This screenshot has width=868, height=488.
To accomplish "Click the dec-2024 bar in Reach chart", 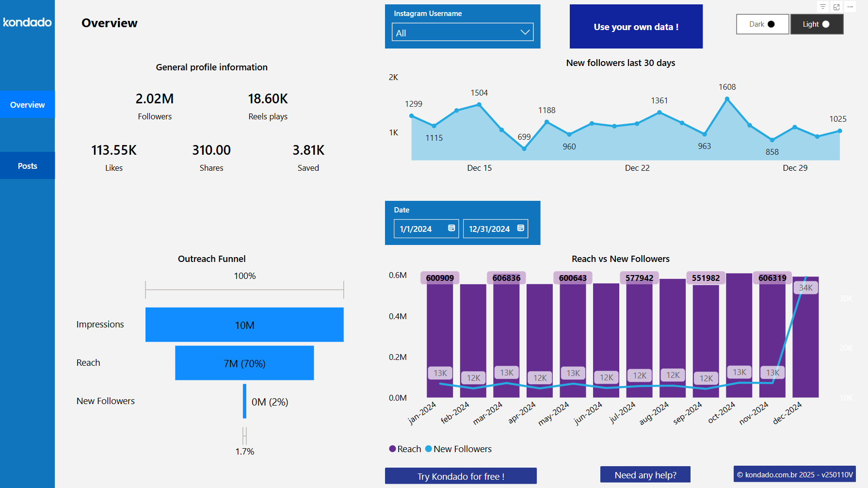I will (x=805, y=340).
